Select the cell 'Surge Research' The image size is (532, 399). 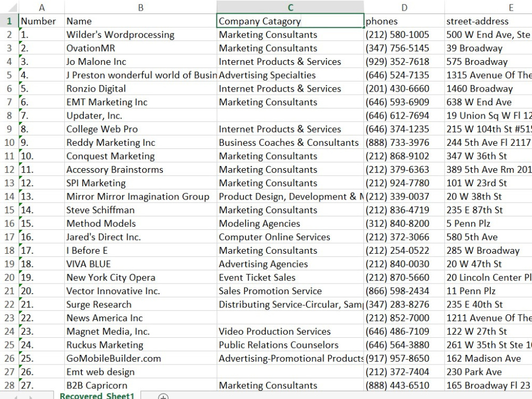[x=140, y=304]
